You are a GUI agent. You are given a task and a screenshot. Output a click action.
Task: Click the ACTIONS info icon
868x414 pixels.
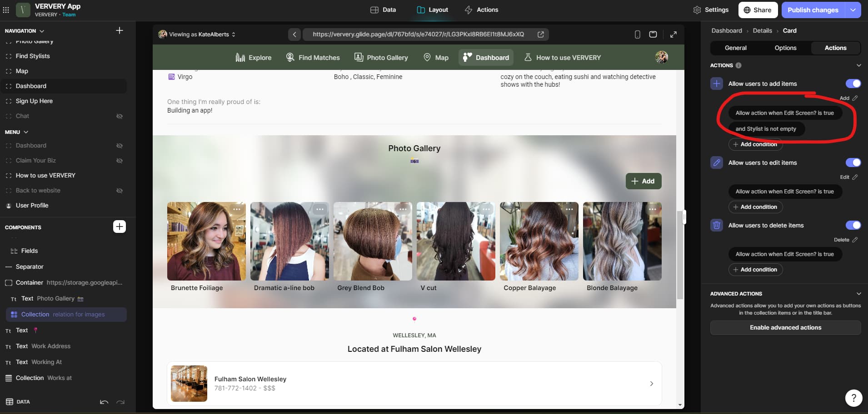coord(738,65)
